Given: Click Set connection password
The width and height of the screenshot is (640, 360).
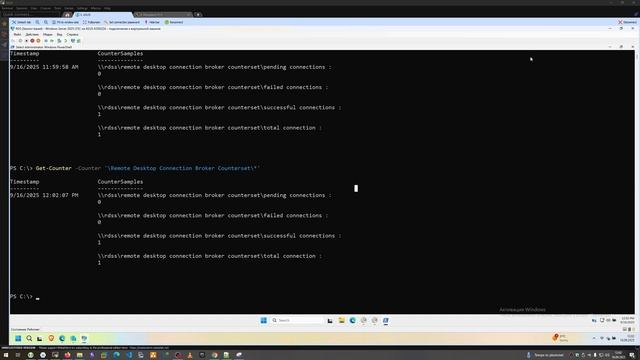Looking at the screenshot, I should pyautogui.click(x=122, y=22).
